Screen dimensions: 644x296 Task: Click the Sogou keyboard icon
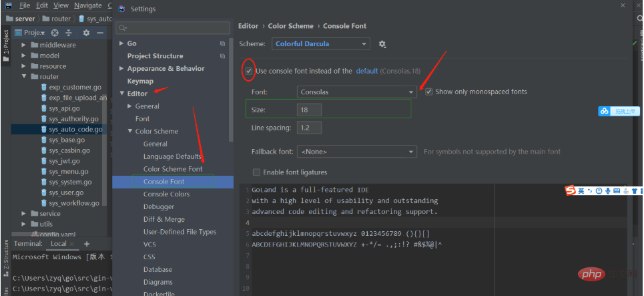(617, 190)
